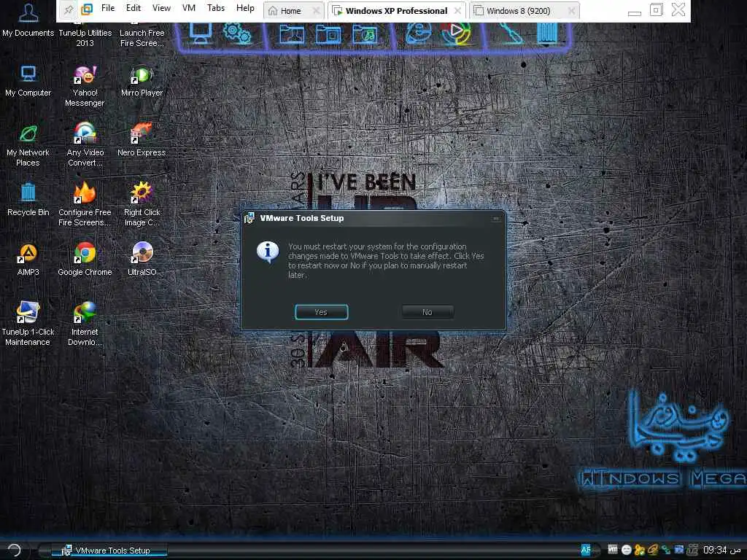Screen dimensions: 747x560
Task: Launch the UltraISO shortcut
Action: click(x=142, y=260)
